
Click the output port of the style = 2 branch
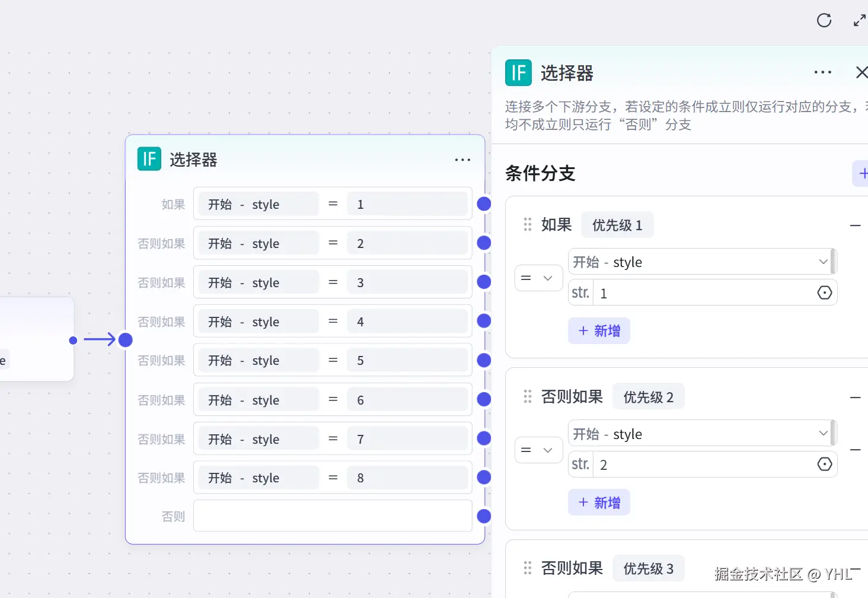click(484, 243)
